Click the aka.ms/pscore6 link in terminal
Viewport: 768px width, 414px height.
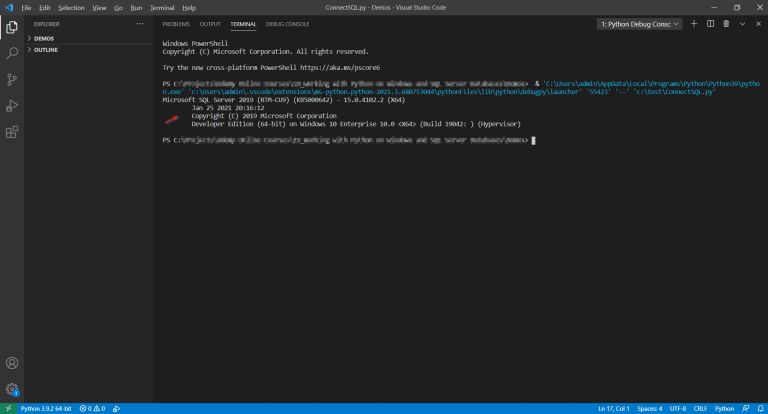point(340,68)
